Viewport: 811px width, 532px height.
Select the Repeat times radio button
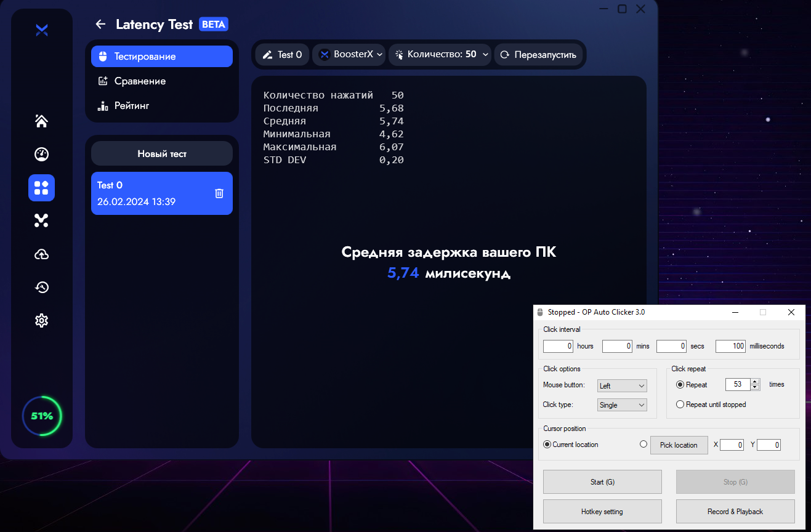pos(680,385)
